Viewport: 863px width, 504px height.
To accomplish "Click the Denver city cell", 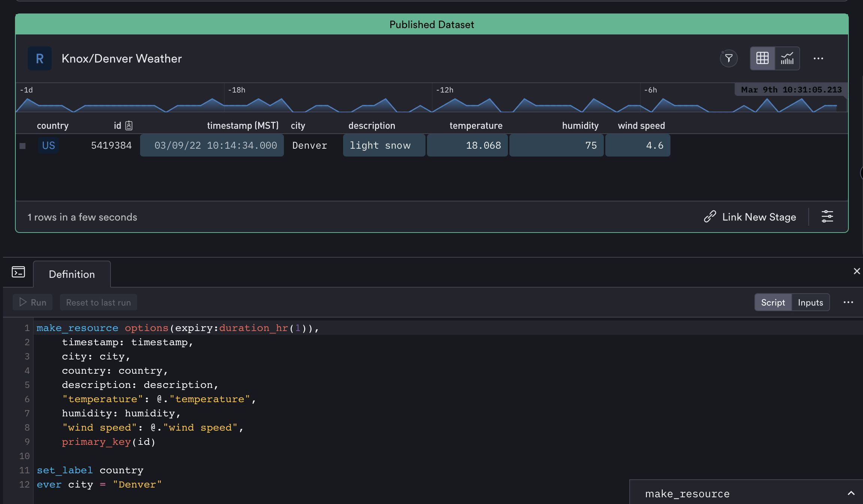I will point(309,145).
